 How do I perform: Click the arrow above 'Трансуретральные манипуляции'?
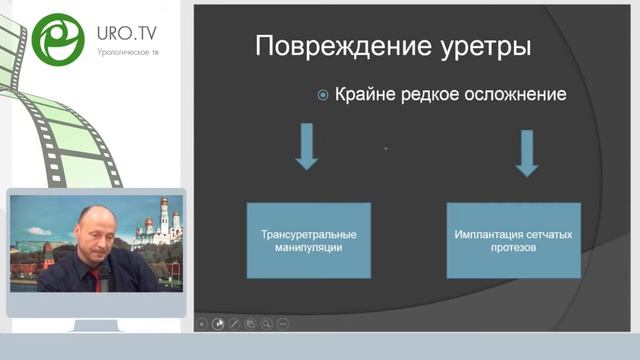(307, 146)
